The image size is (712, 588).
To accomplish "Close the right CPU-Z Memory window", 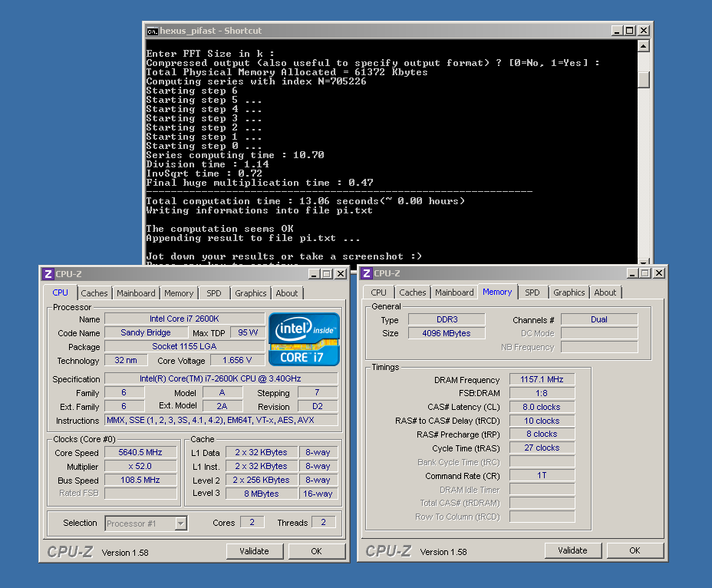I will click(x=659, y=273).
